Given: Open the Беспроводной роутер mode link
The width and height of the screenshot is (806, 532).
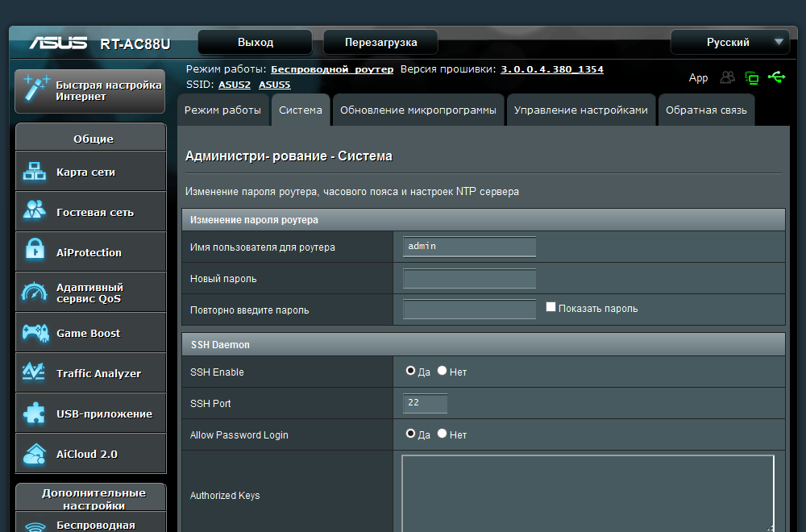Looking at the screenshot, I should click(332, 69).
